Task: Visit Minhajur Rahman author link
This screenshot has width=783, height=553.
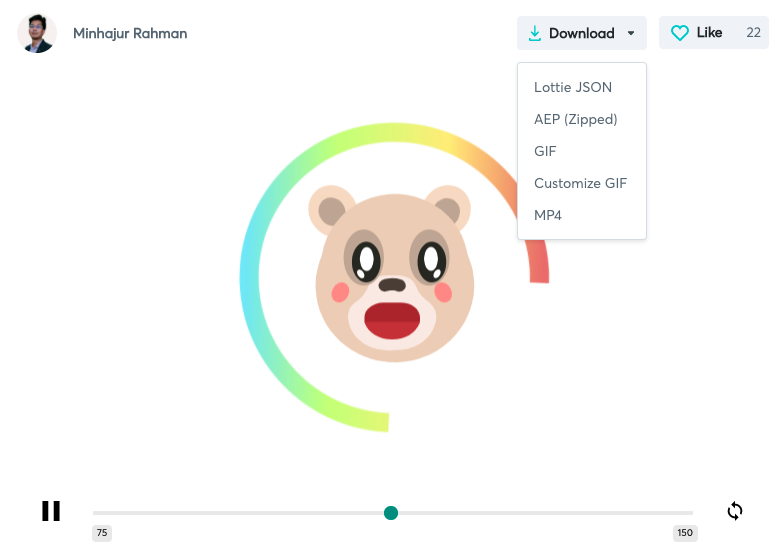Action: click(130, 33)
